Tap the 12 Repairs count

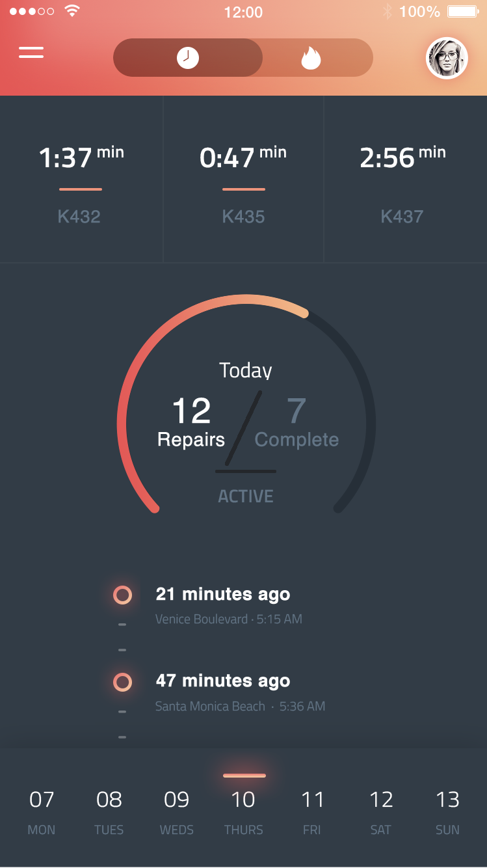(191, 423)
